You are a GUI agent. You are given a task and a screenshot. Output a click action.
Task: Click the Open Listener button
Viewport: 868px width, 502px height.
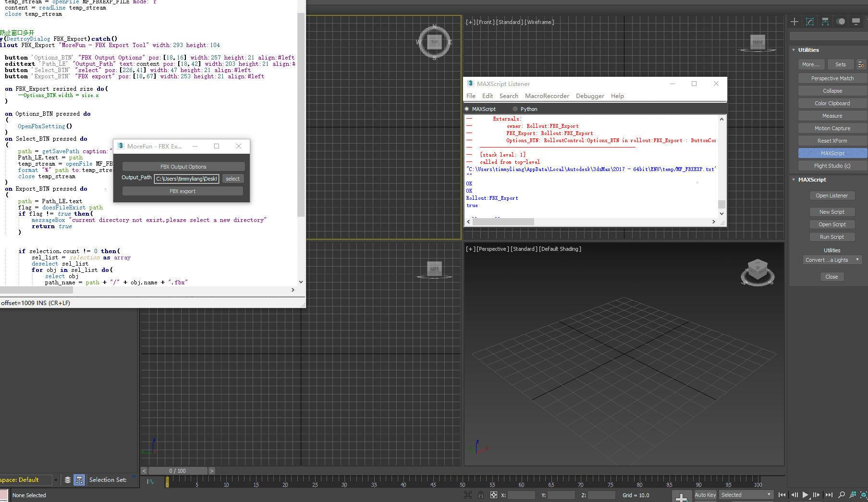coord(831,196)
